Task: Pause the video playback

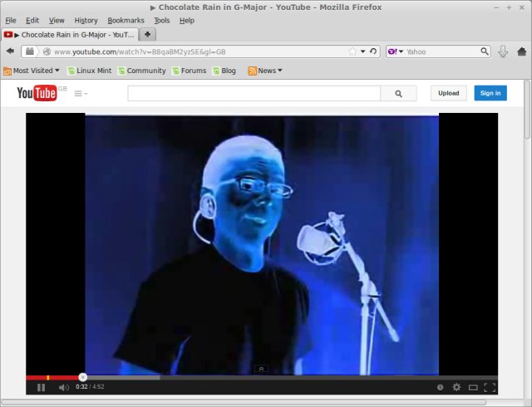Action: 41,387
